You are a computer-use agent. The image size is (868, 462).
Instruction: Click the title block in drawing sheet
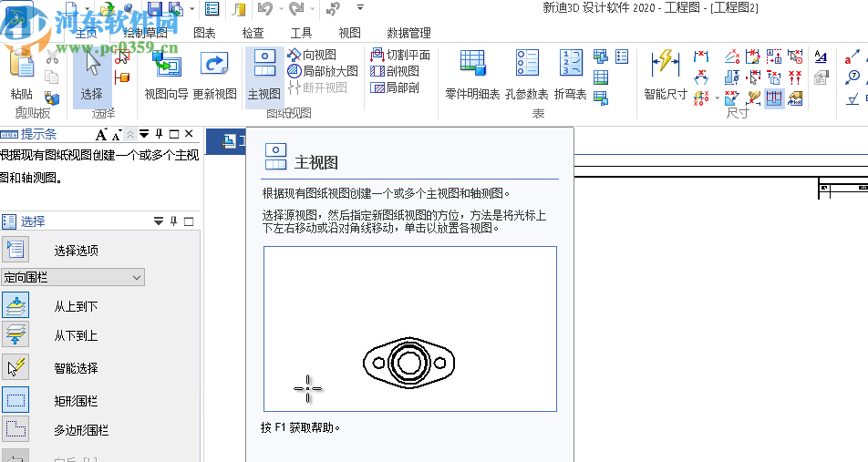click(843, 188)
